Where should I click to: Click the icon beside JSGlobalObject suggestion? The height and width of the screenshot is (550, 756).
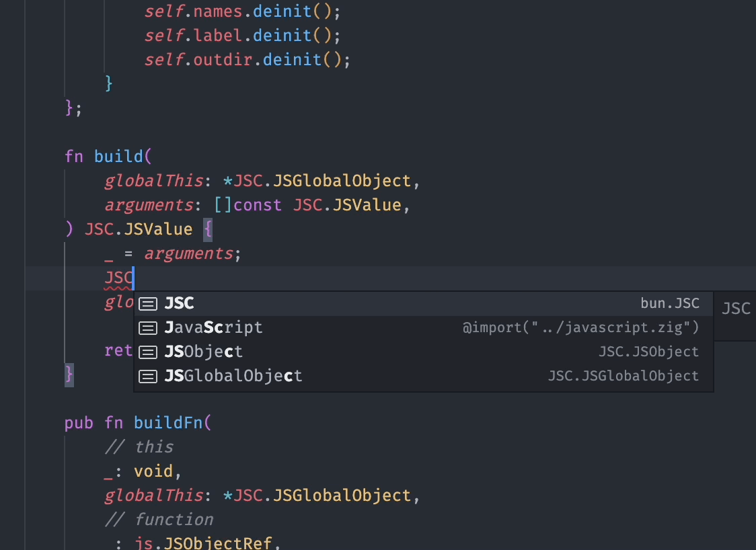(x=148, y=377)
